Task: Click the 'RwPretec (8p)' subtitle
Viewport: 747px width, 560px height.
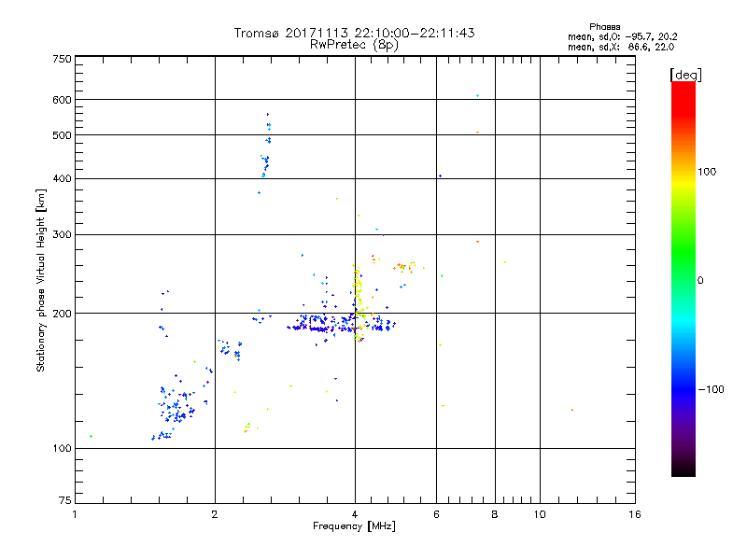Action: pos(354,45)
